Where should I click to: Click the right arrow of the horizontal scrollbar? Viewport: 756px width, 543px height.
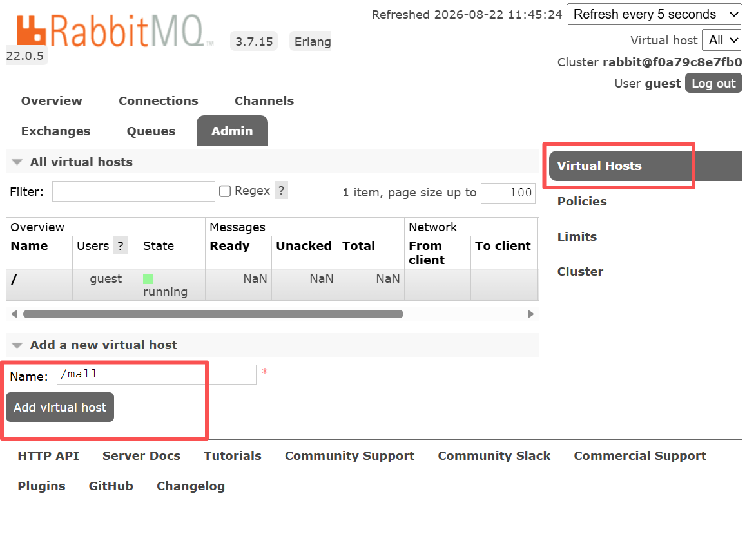pos(530,314)
